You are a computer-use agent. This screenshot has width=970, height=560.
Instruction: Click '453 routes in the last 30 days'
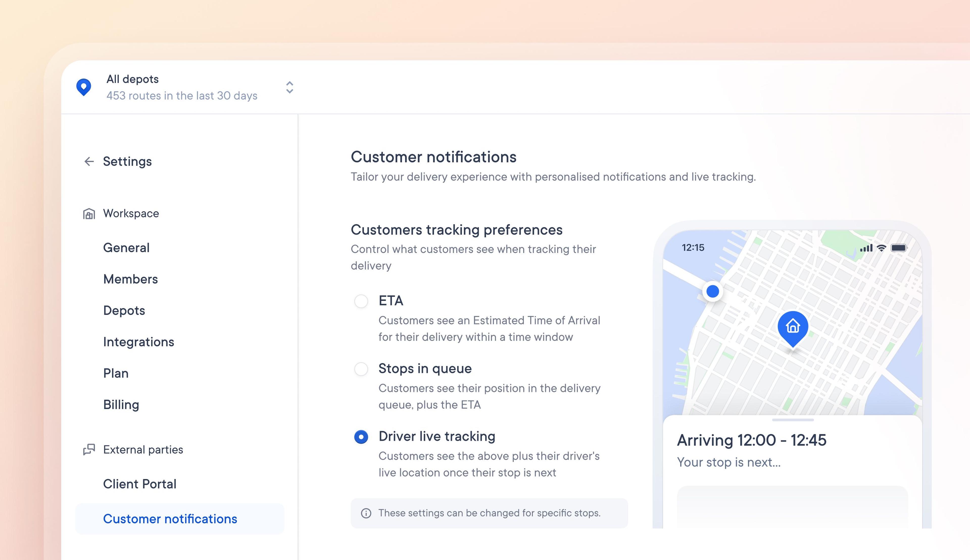tap(182, 96)
